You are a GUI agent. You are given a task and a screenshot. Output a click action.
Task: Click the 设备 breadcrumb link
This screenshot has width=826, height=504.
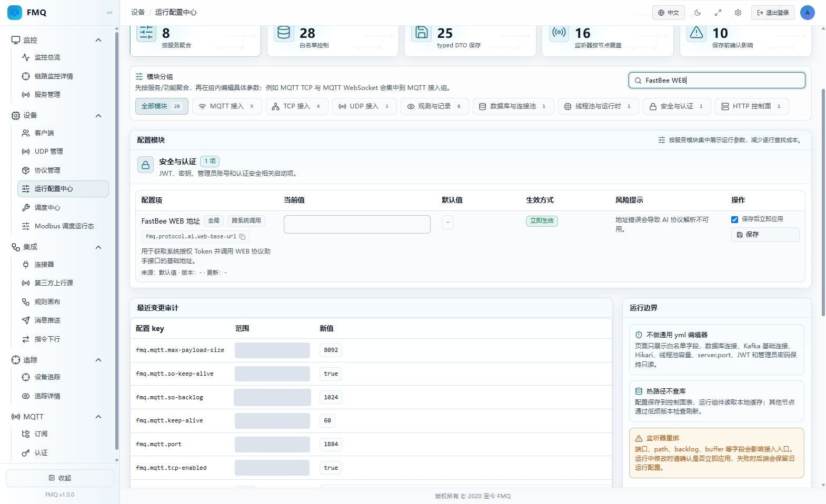click(138, 12)
